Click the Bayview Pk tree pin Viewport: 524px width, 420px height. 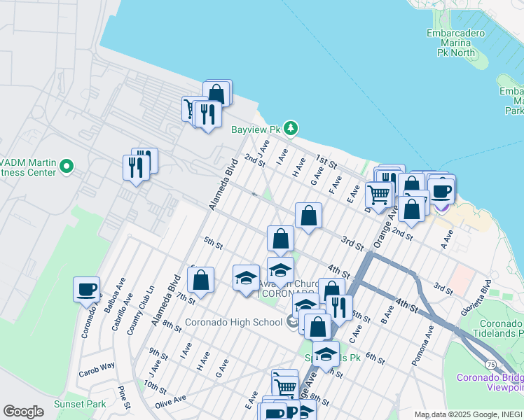click(x=291, y=128)
